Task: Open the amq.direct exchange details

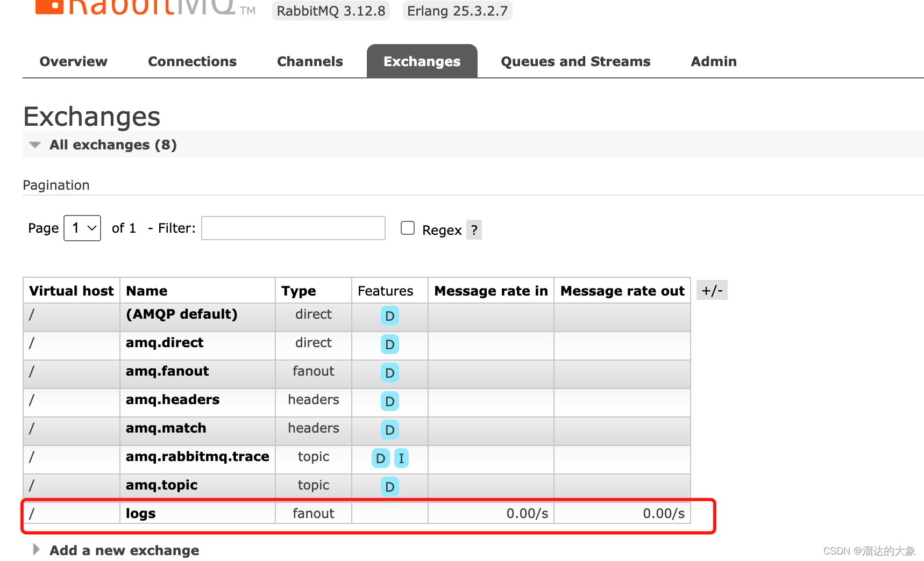Action: 165,342
